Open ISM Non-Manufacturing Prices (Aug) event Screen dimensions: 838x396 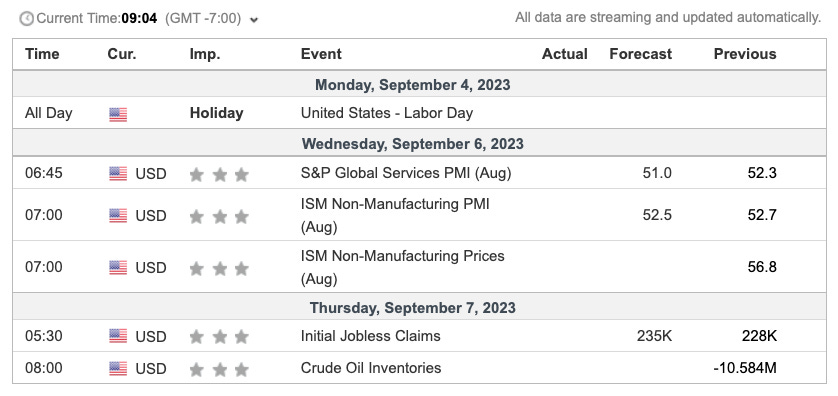click(402, 267)
